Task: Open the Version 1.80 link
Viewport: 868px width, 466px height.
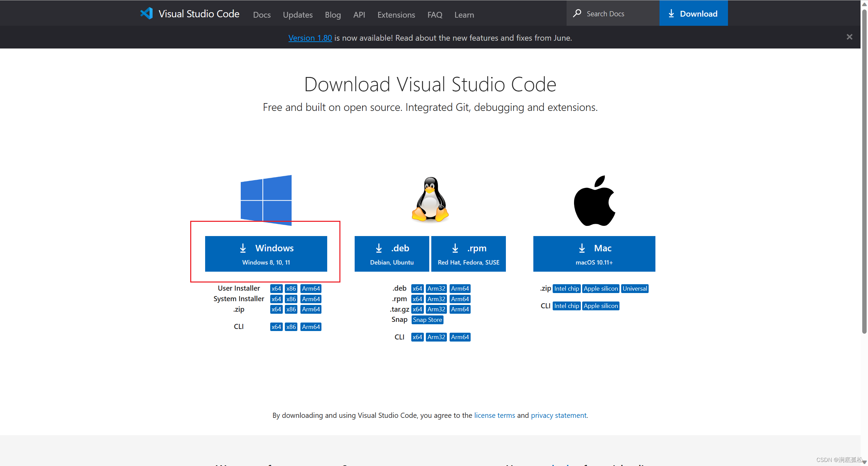Action: coord(310,38)
